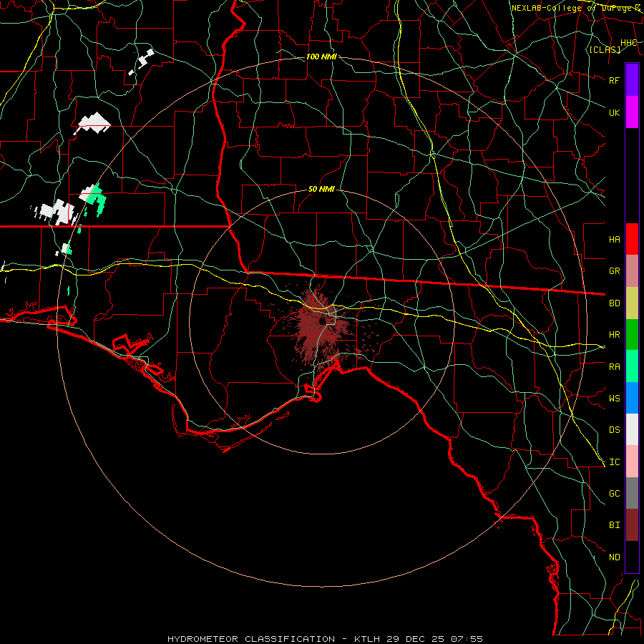Click the RA legend label
644x644 pixels.
615,367
